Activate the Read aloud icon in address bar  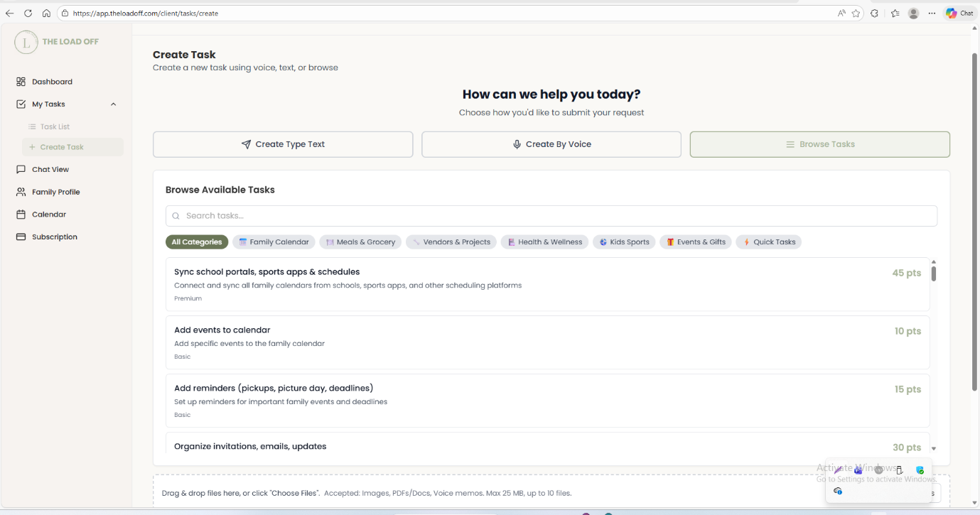841,13
